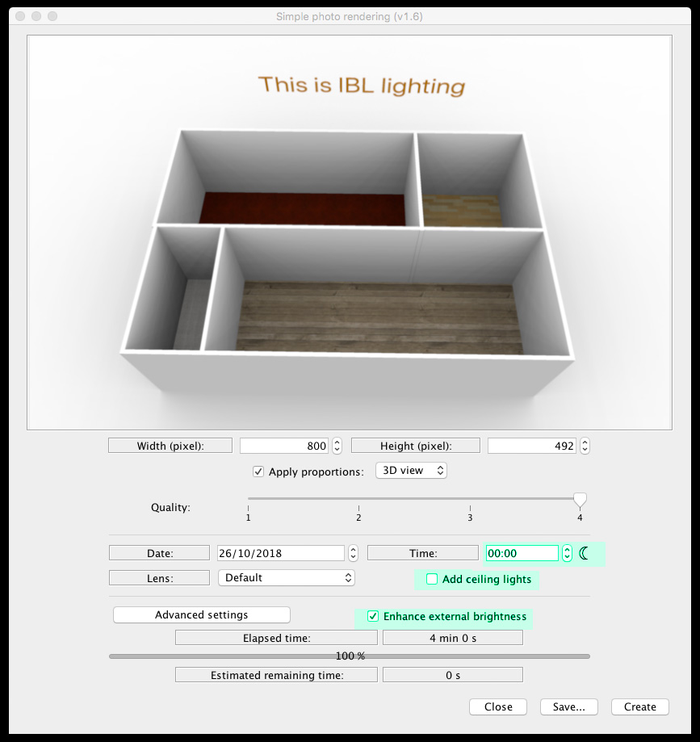Screen dimensions: 700x742
Task: Click the Width pixel stepper arrows
Action: (337, 446)
